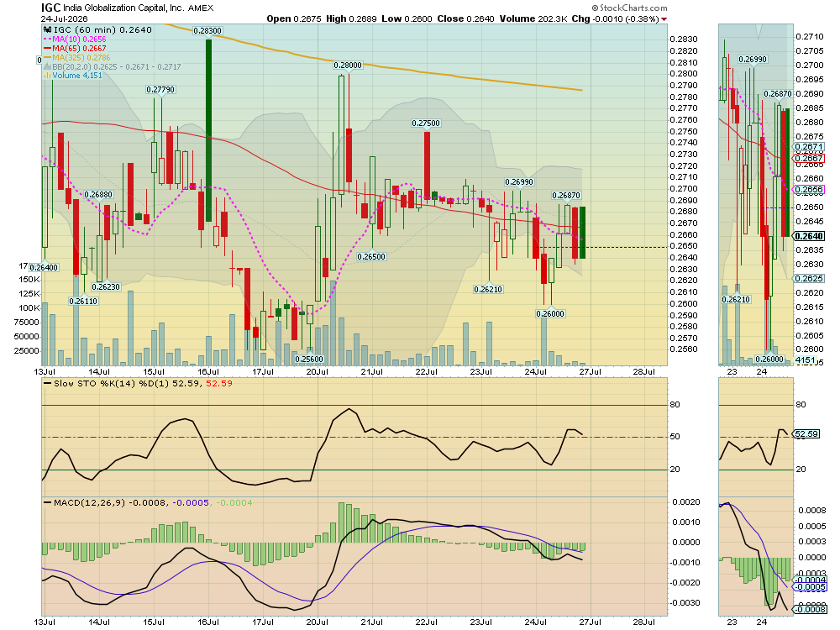Click the 0.2830 right axis label
840x630 pixels.
click(x=684, y=39)
